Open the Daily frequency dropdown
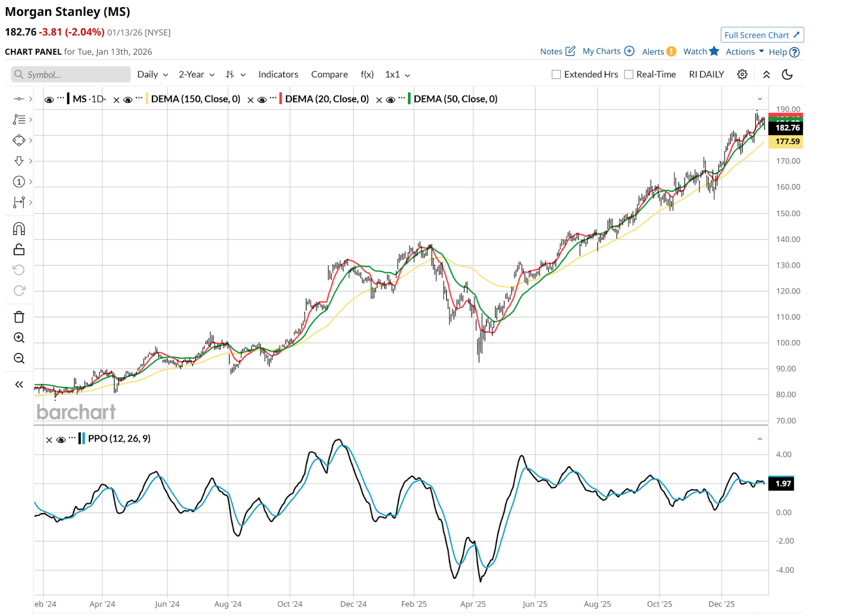The width and height of the screenshot is (841, 616). click(x=152, y=75)
